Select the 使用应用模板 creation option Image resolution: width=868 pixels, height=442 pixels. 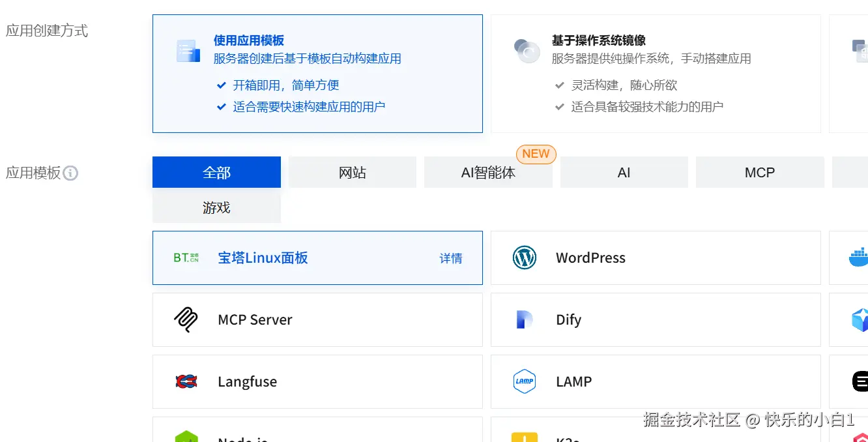click(317, 74)
